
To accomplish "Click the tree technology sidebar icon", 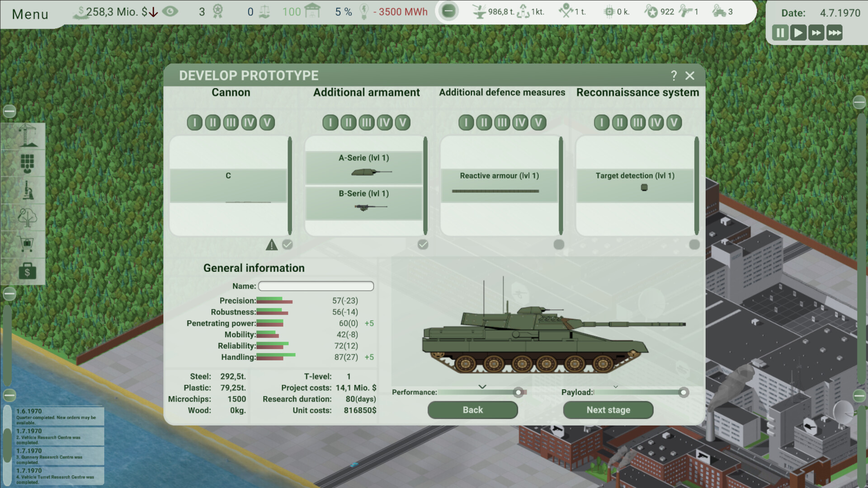I will tap(27, 217).
